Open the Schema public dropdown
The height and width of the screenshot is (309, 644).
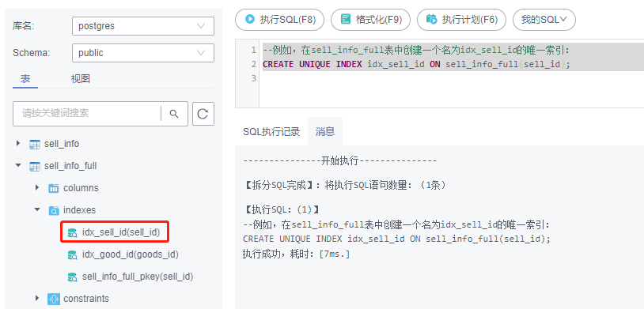(143, 53)
